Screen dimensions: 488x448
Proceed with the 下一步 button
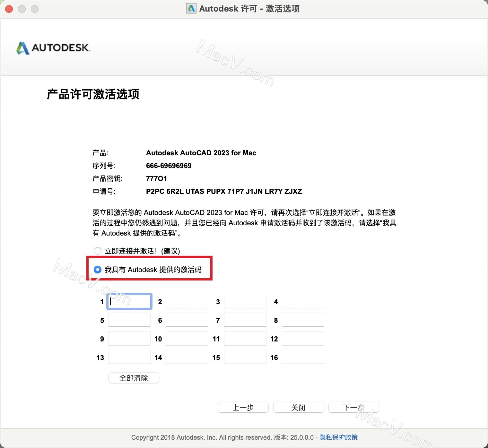point(354,408)
